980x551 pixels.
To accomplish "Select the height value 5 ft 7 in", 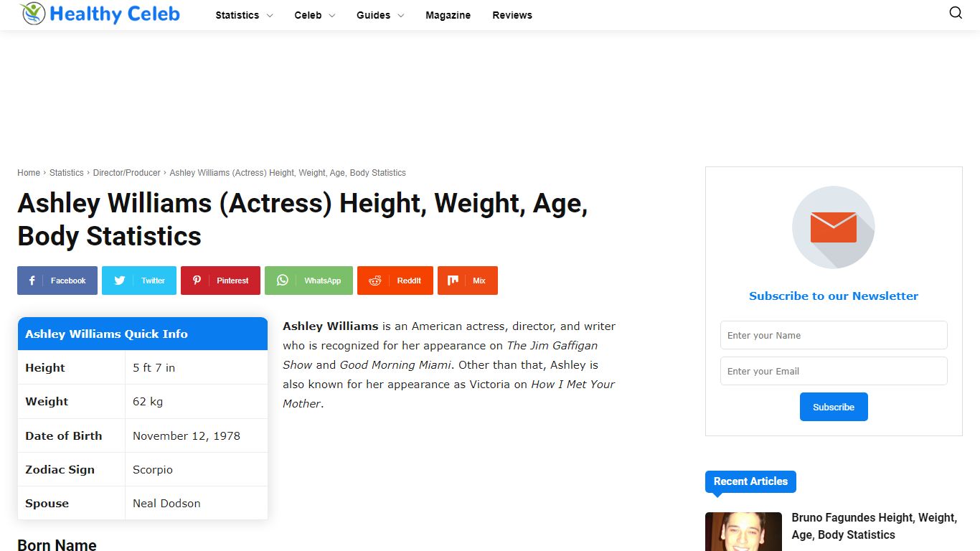I will (154, 367).
